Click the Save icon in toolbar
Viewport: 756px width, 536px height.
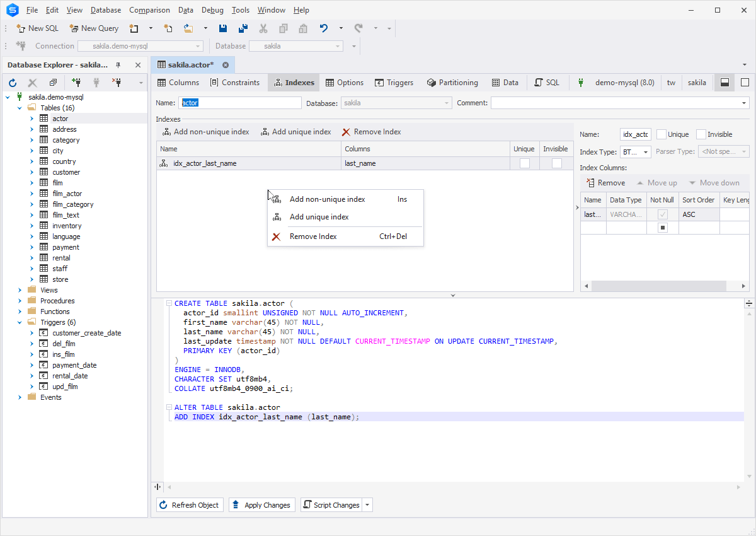pyautogui.click(x=223, y=28)
